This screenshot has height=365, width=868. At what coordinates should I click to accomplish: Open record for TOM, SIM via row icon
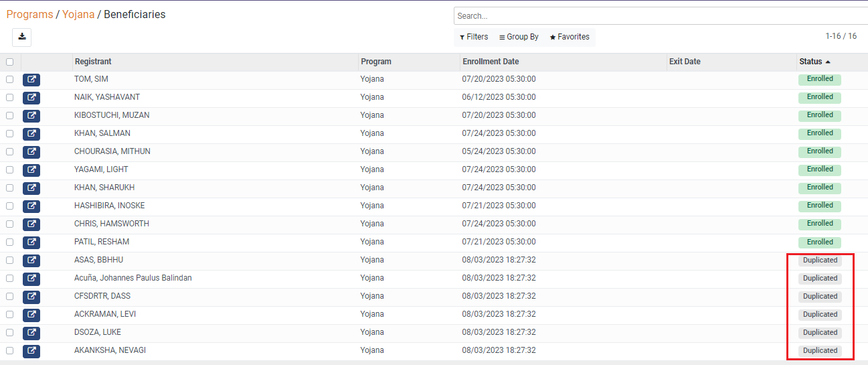[x=31, y=80]
